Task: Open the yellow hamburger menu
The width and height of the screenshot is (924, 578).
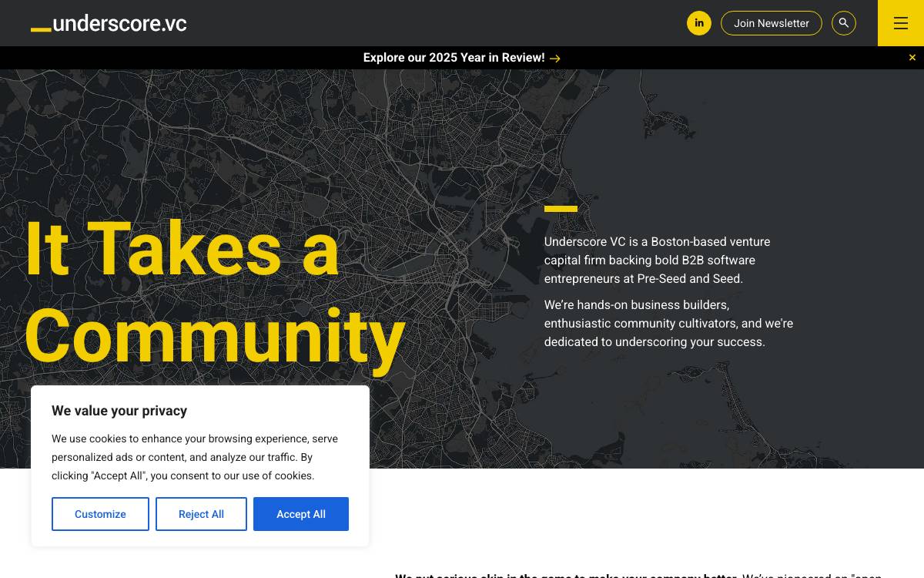Action: [x=901, y=23]
